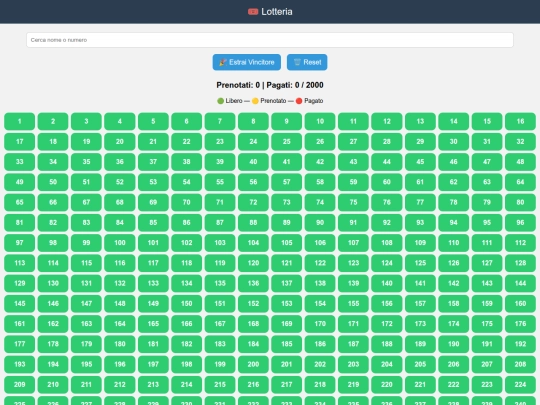The width and height of the screenshot is (540, 405).
Task: Click ticket number 49
Action: pyautogui.click(x=19, y=182)
